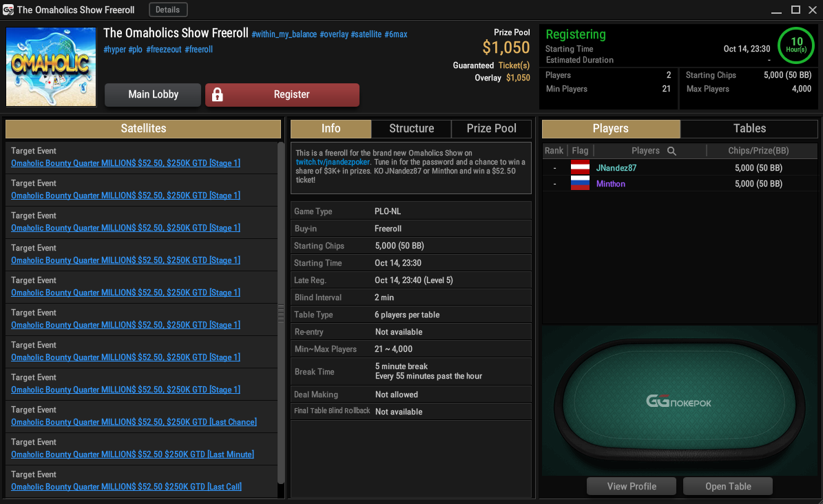Viewport: 823px width, 504px height.
Task: Click the lock icon on Register button
Action: pos(218,94)
